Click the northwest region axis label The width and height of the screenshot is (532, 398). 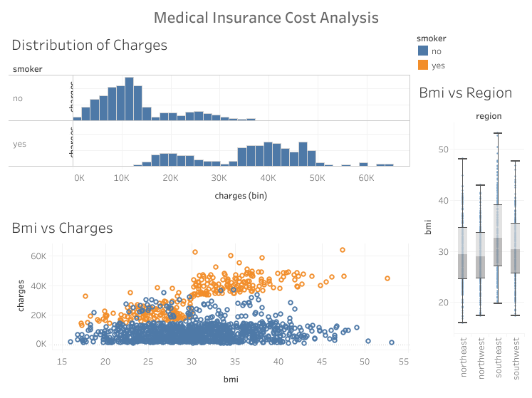pos(480,360)
